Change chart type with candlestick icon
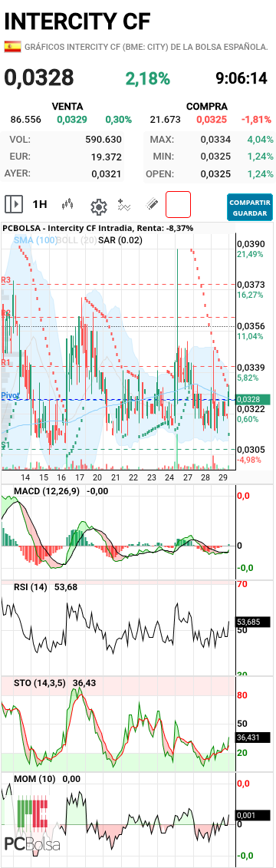276x868 pixels. (68, 204)
